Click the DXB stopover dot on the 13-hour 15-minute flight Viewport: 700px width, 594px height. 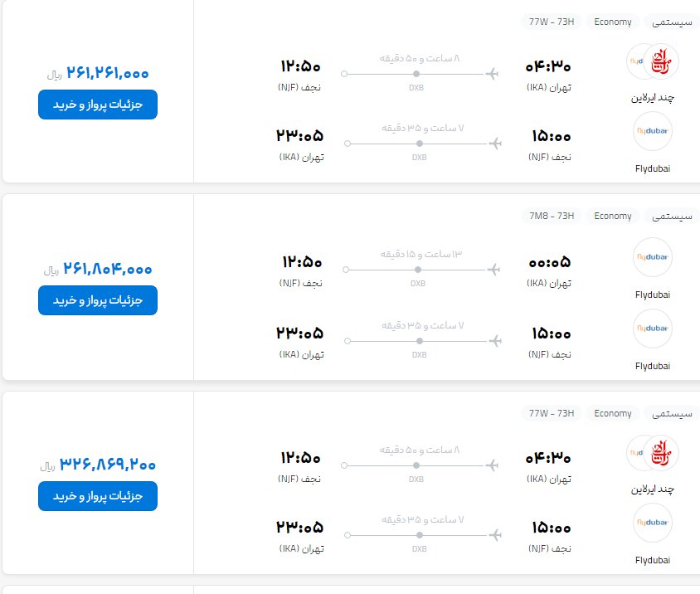pyautogui.click(x=418, y=270)
